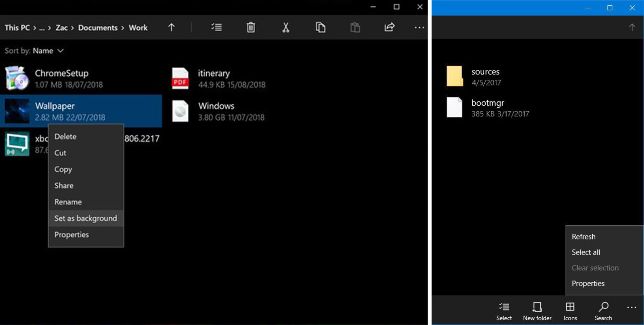
Task: Choose Set as background from the context menu
Action: (x=86, y=218)
